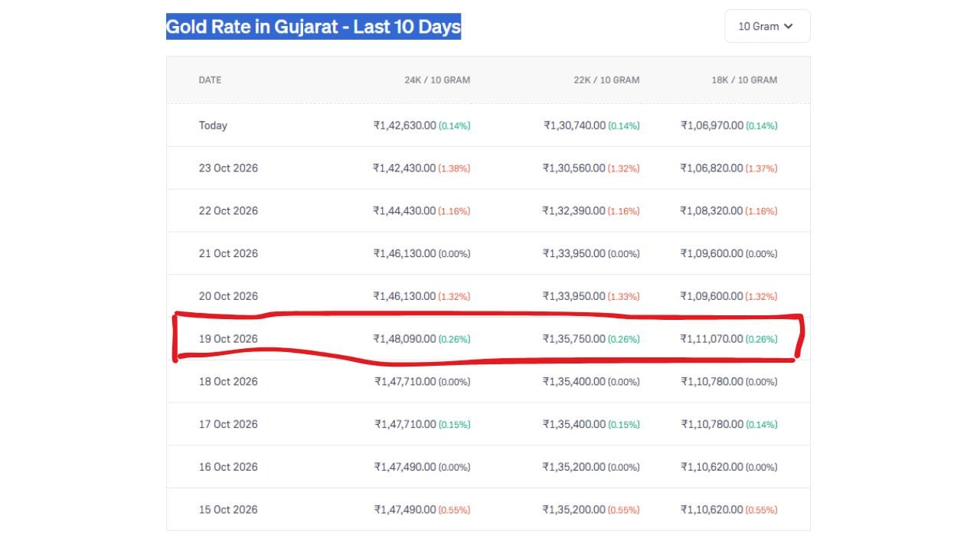Select 18K price ₹1,09,600.00 for 21 Oct

click(712, 254)
